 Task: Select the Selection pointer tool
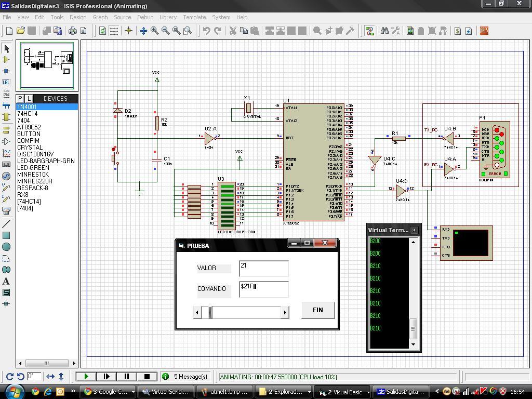coord(6,49)
